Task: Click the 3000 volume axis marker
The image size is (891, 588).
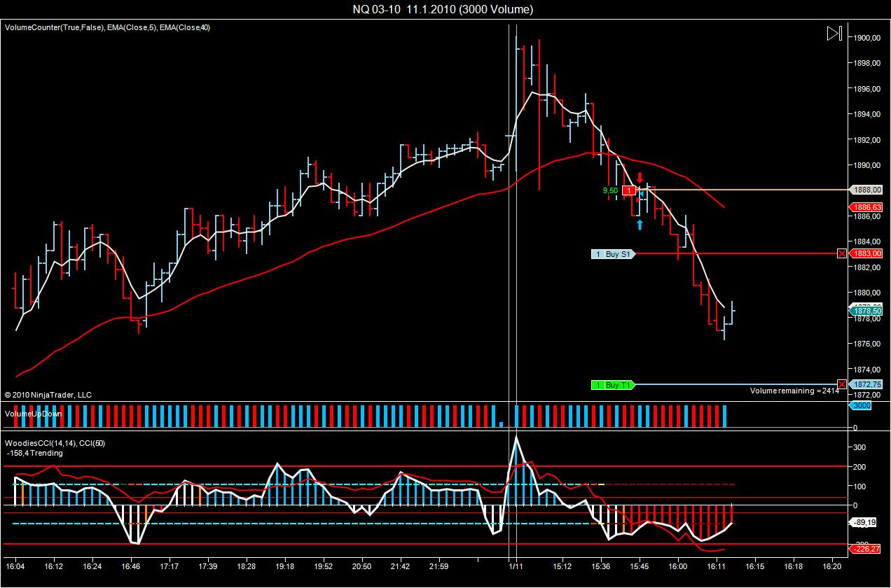Action: 859,405
